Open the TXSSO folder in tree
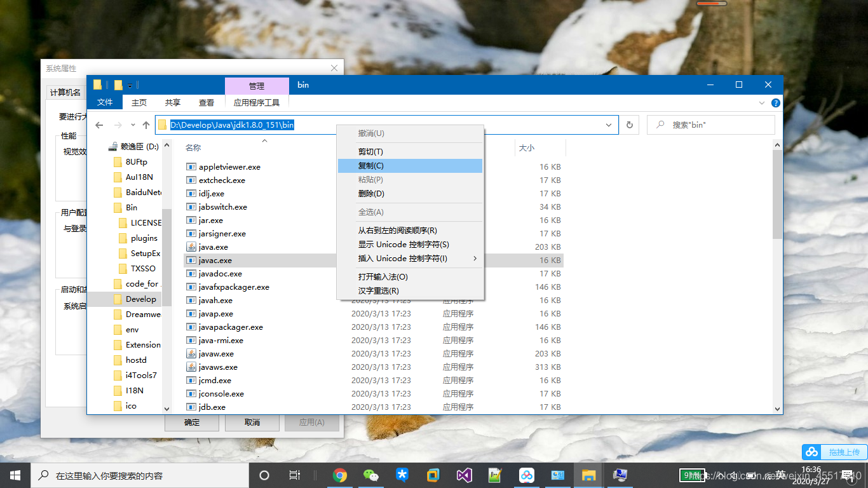Screen dimensions: 868x488 [x=143, y=269]
